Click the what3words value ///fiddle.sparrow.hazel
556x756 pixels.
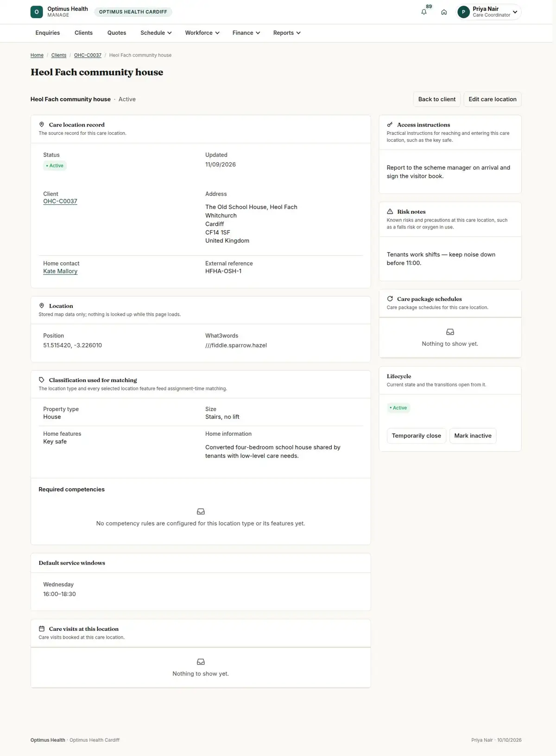236,345
